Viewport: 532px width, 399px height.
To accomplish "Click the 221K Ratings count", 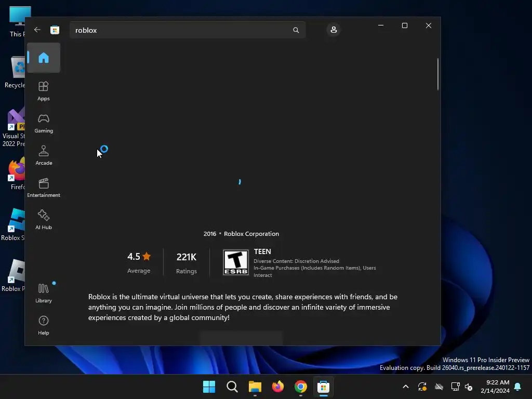I will [x=187, y=262].
